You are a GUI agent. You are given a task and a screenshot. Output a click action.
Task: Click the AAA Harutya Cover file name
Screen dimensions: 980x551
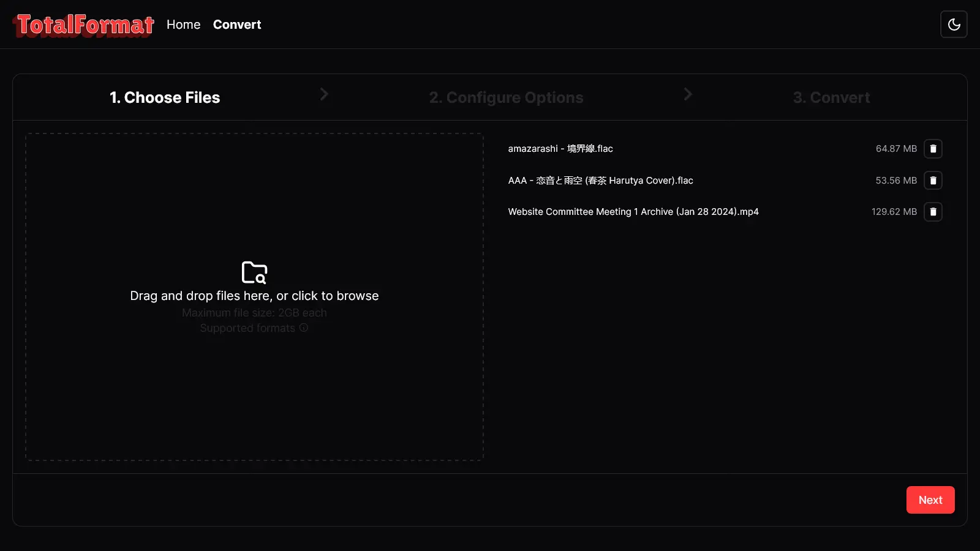pos(600,181)
